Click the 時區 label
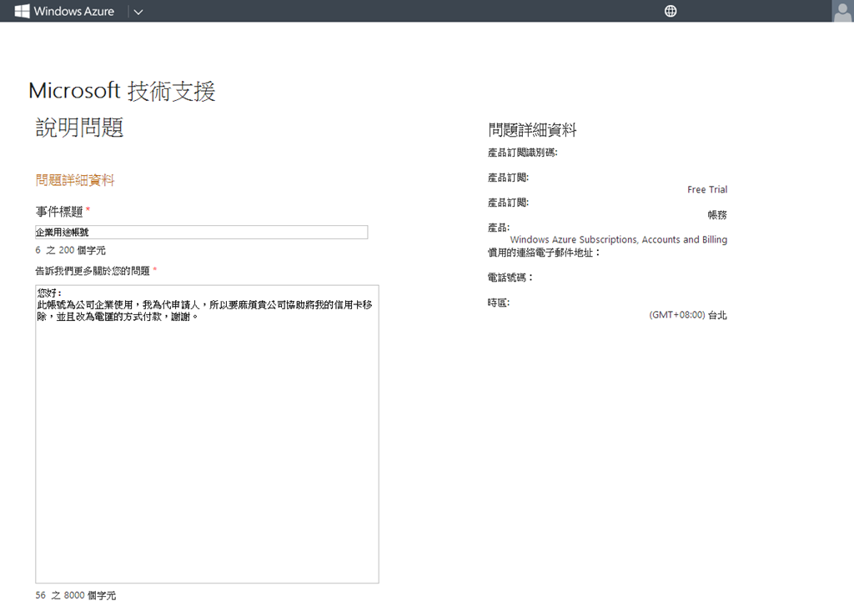The image size is (854, 616). 499,303
